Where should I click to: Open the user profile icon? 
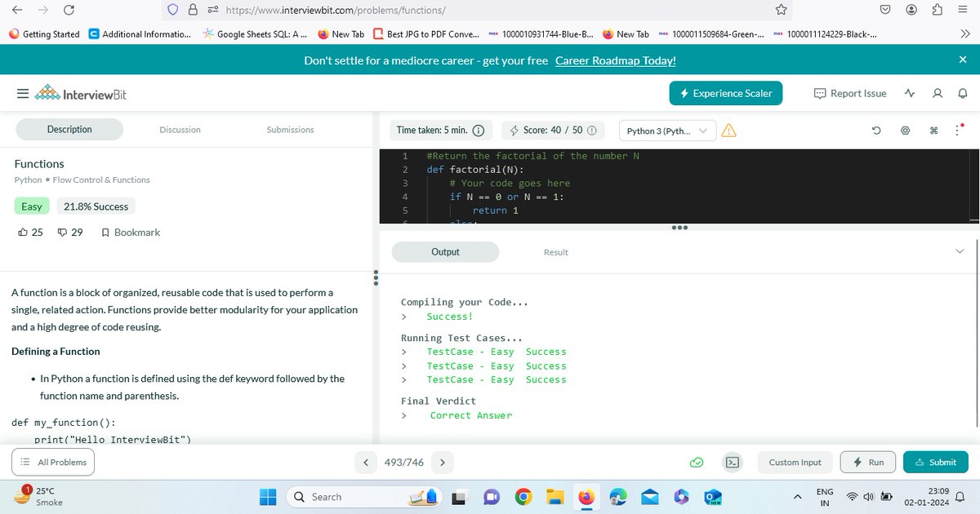pyautogui.click(x=938, y=94)
